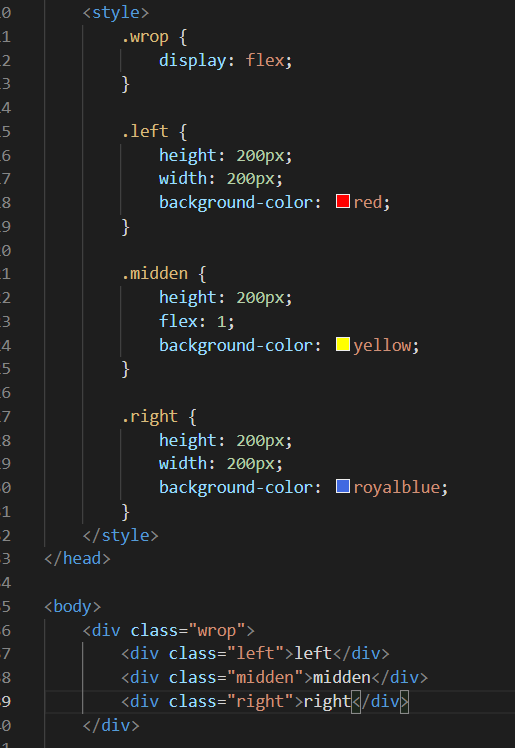Screen dimensions: 515x748
Task: Click the closing </head> tag
Action: pyautogui.click(x=77, y=559)
